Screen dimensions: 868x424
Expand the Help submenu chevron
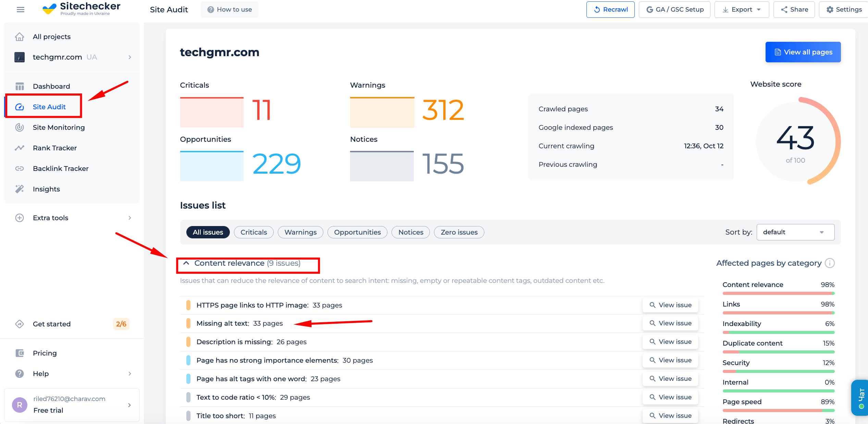(130, 374)
